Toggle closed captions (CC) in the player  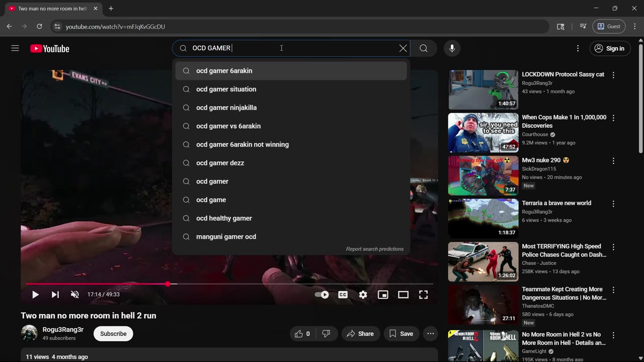point(343,295)
